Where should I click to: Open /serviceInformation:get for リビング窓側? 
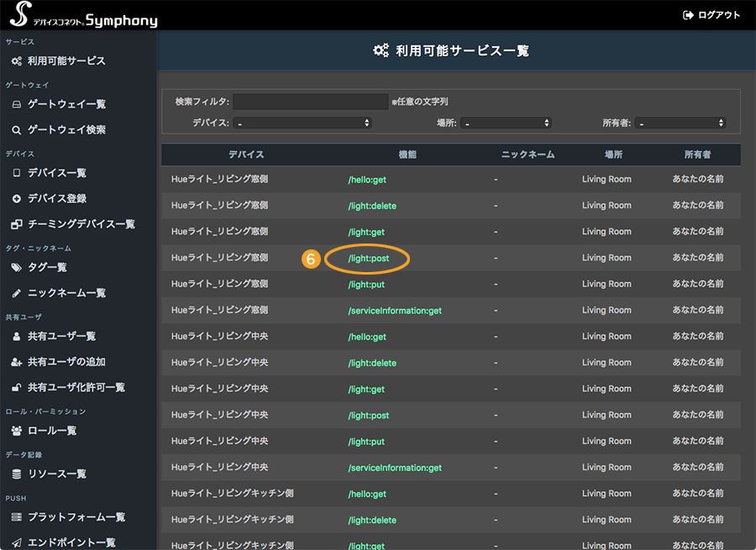(x=395, y=311)
